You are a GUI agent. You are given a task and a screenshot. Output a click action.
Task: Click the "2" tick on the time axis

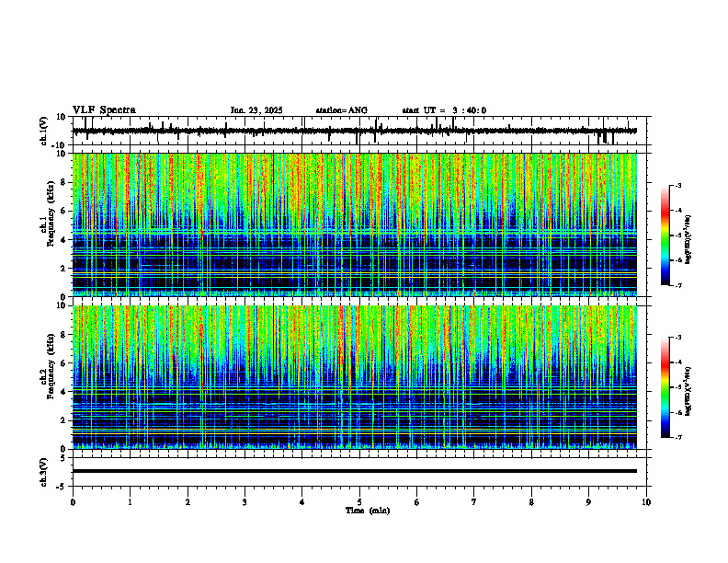pyautogui.click(x=188, y=502)
